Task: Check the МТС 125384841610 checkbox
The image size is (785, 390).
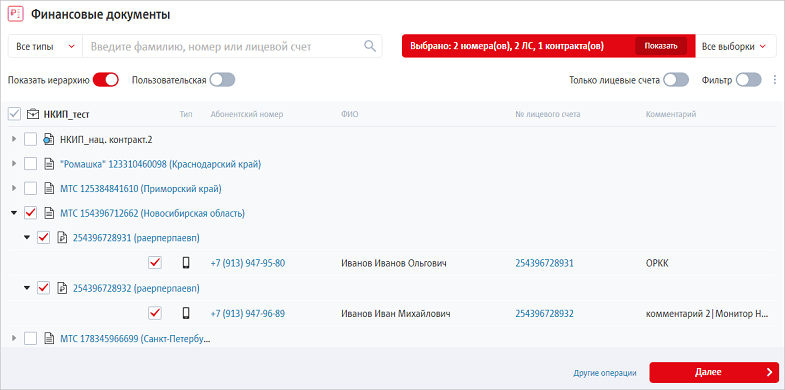Action: [x=31, y=189]
